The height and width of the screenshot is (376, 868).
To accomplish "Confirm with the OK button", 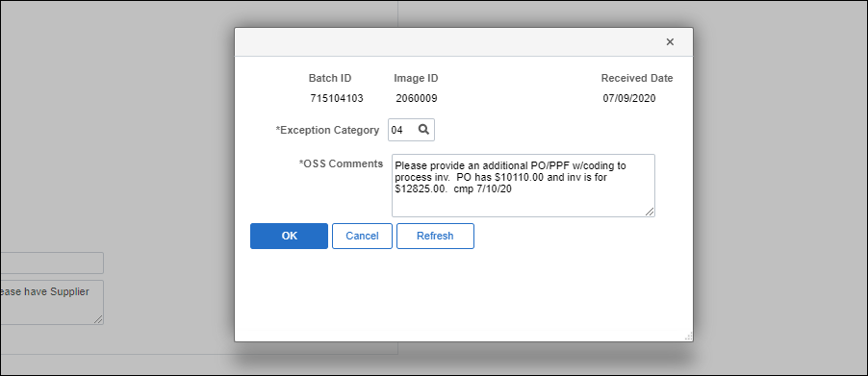I will point(289,237).
